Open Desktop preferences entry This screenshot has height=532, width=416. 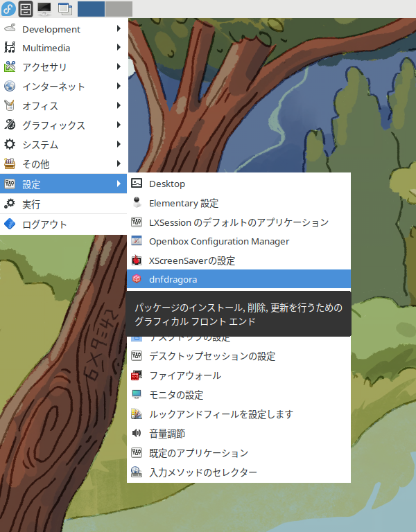(x=239, y=184)
